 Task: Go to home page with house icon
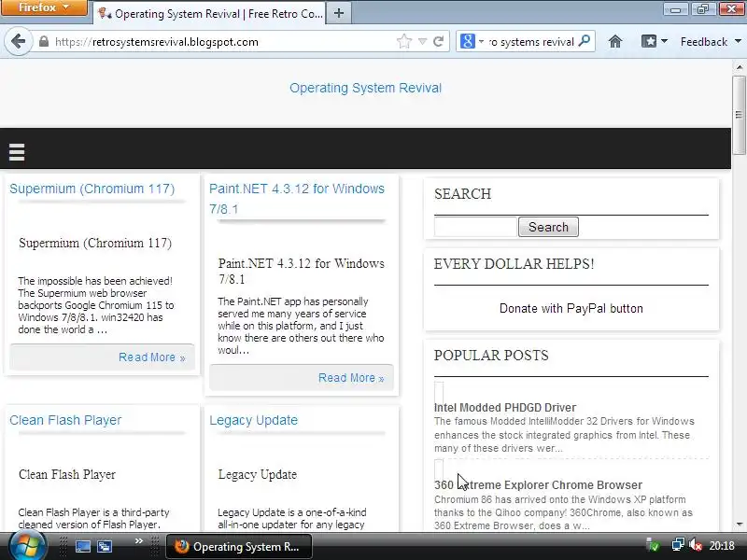[x=615, y=42]
